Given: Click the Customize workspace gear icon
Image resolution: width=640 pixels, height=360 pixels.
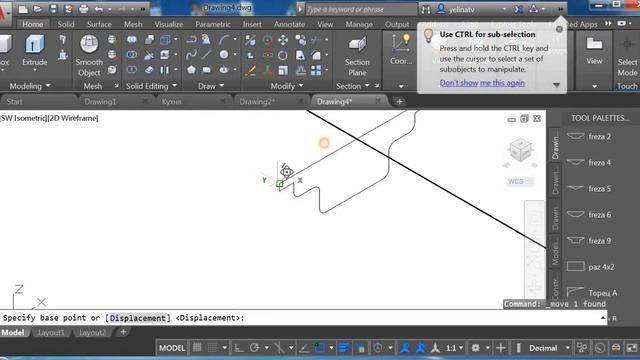Looking at the screenshot, I should pyautogui.click(x=476, y=348).
